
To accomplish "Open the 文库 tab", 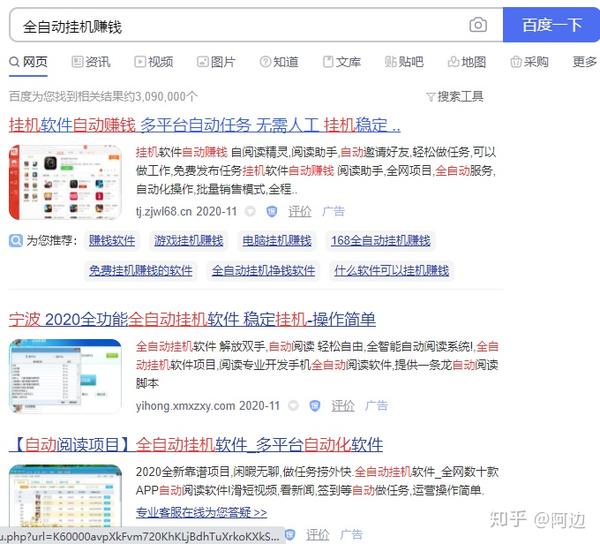I will pos(342,62).
